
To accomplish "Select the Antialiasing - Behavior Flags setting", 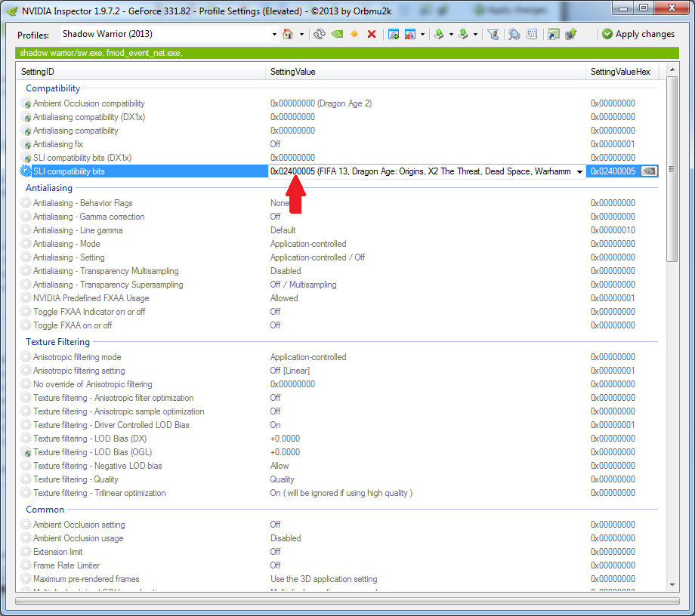I will pyautogui.click(x=83, y=203).
